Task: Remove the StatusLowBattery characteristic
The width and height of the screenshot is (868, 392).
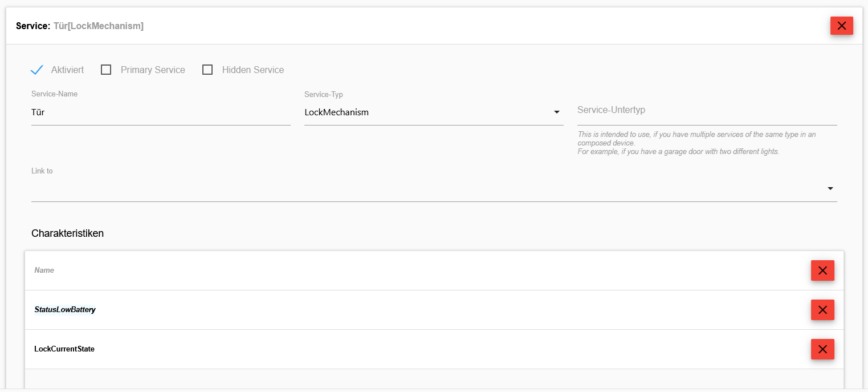Action: (822, 310)
